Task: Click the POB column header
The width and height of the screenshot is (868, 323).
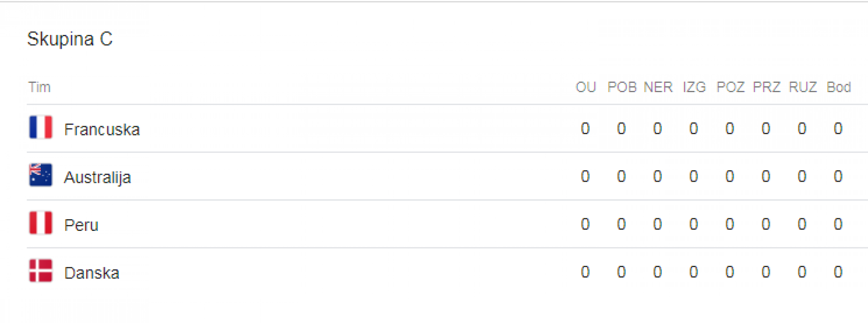Action: [x=622, y=87]
